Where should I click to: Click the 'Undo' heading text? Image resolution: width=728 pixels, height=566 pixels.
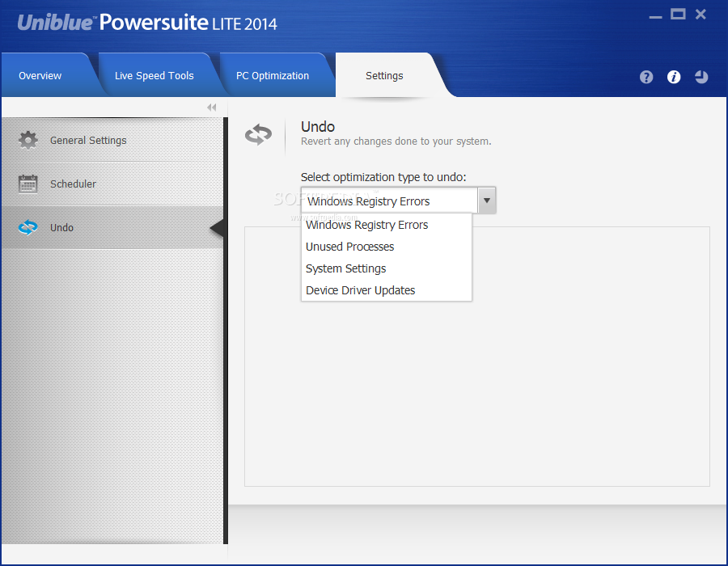pyautogui.click(x=318, y=127)
